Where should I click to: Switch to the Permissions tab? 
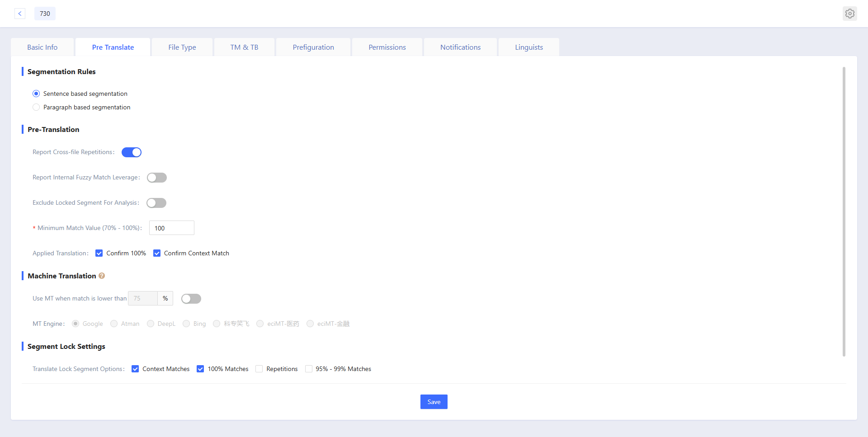tap(387, 47)
